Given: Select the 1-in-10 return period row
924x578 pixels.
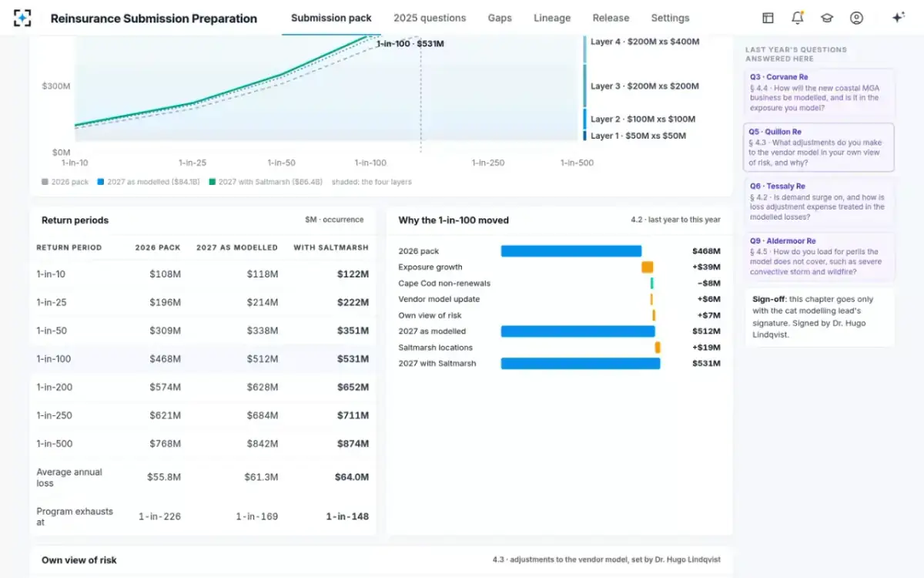Looking at the screenshot, I should [203, 274].
